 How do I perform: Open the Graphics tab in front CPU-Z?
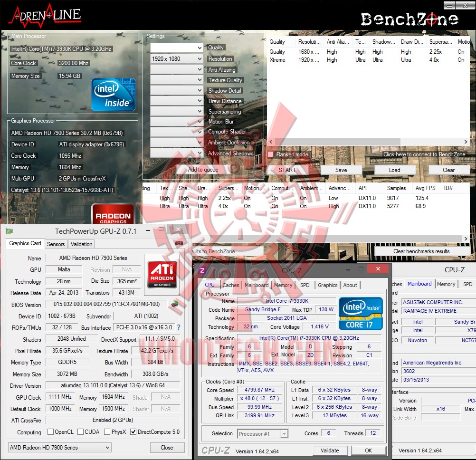(328, 285)
